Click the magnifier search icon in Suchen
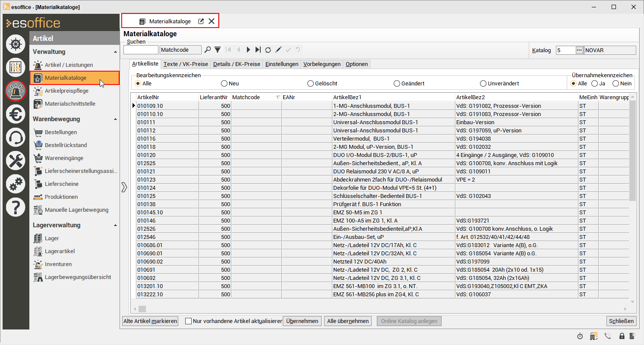The image size is (644, 345). (x=208, y=50)
